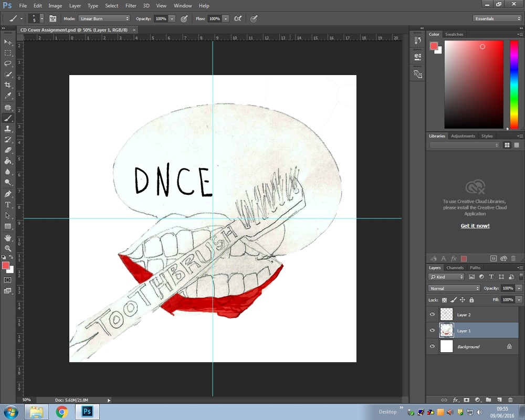Open the Layer menu
This screenshot has height=420, width=525.
coord(75,6)
